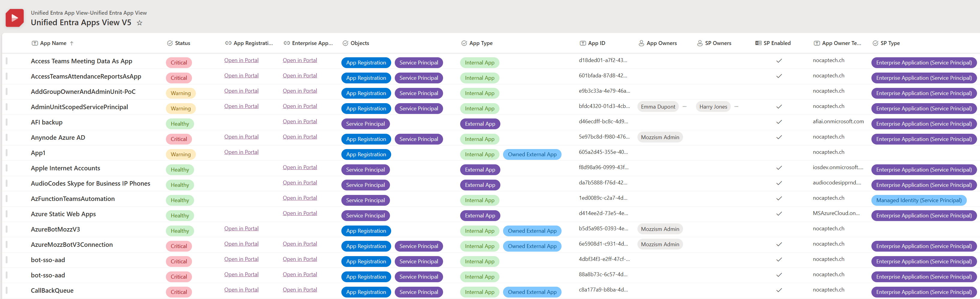
Task: Open the App Owners column header menu
Action: [658, 43]
